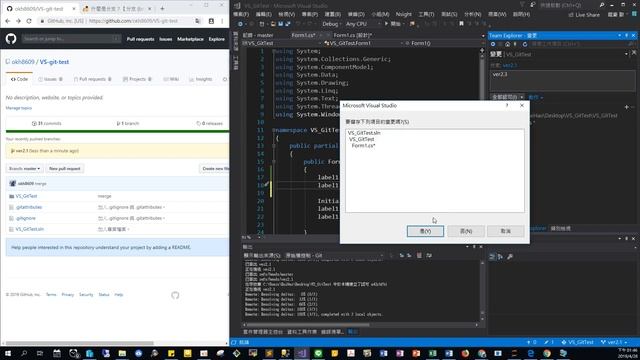
Task: Click the commit message box with ver2.3
Action: 562,80
